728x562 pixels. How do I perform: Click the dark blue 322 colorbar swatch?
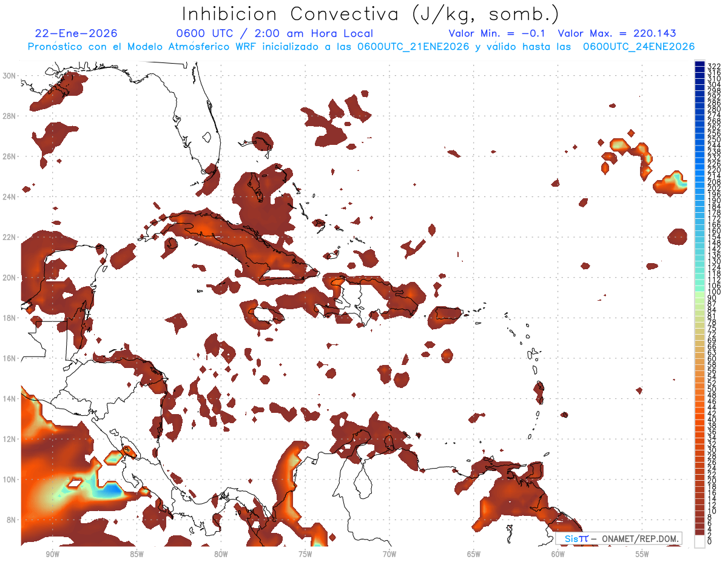click(699, 64)
